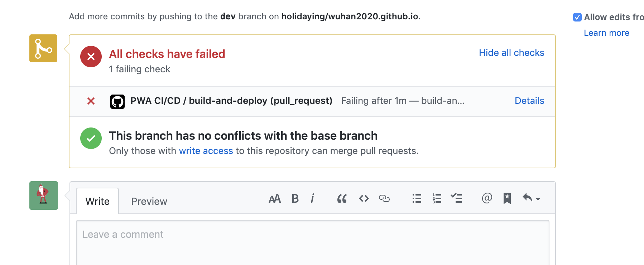Viewport: 644px width, 265px height.
Task: Add a bulleted list
Action: (x=417, y=198)
